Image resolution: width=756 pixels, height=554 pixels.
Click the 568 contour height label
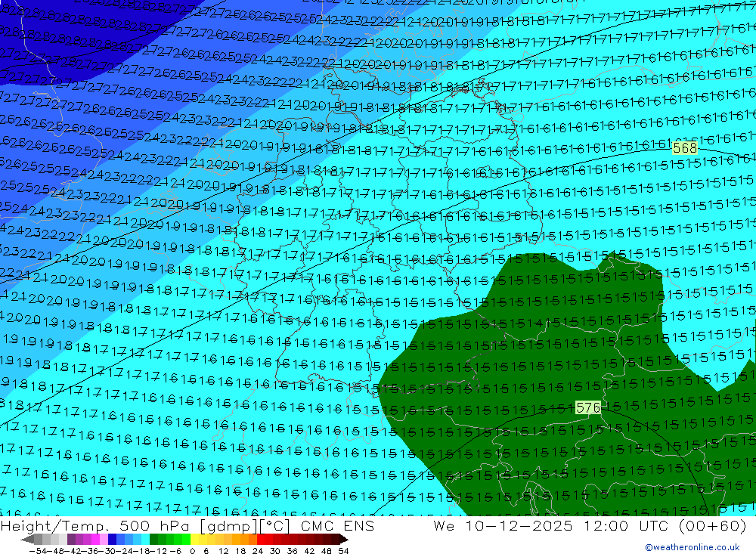point(685,148)
